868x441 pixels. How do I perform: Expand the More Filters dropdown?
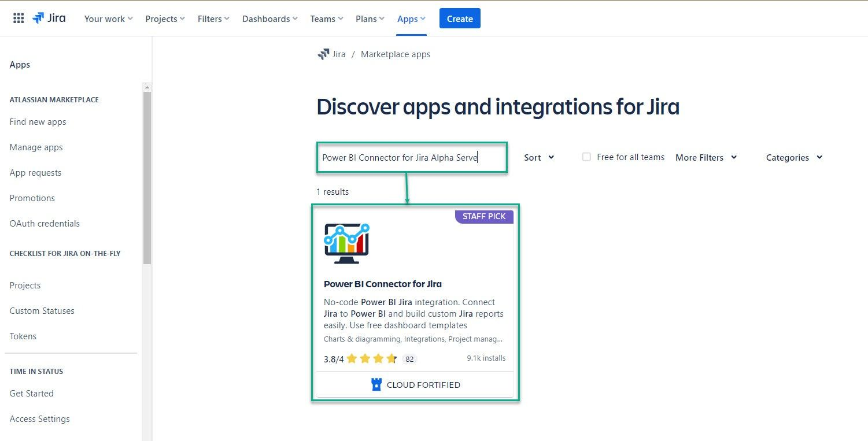tap(706, 157)
